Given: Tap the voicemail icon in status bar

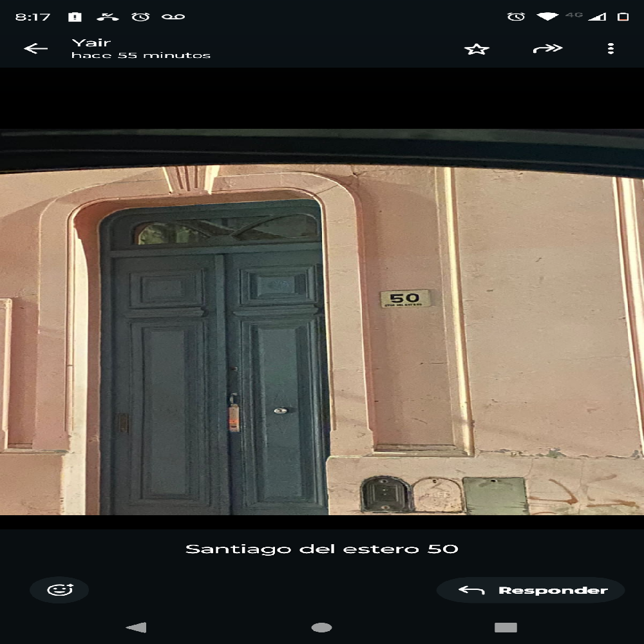Looking at the screenshot, I should pyautogui.click(x=173, y=17).
